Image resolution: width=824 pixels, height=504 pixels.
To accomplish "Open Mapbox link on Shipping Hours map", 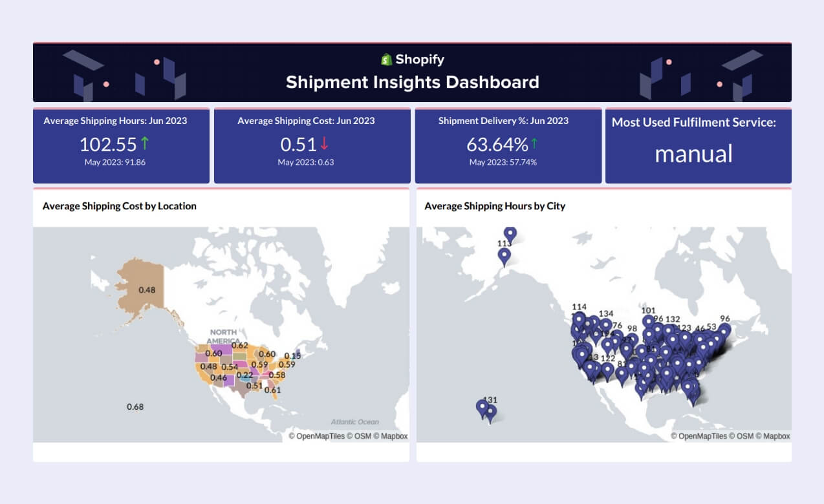I will (x=773, y=436).
